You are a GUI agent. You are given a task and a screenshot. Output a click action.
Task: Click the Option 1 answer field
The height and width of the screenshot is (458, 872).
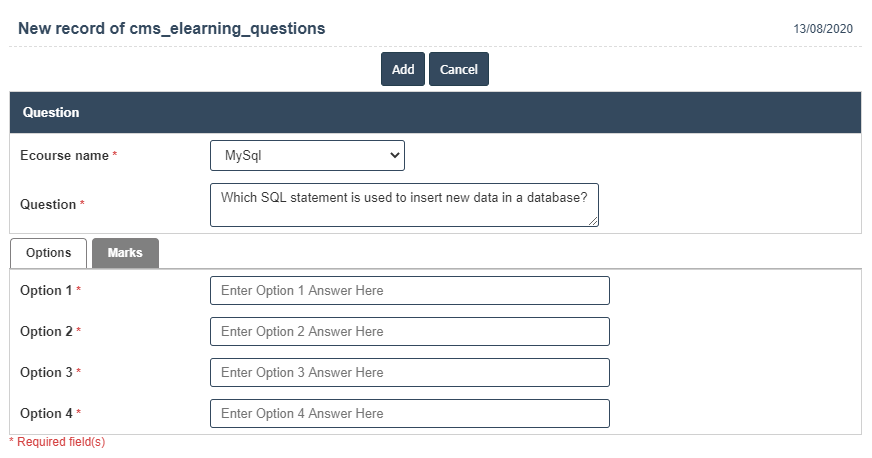tap(409, 291)
